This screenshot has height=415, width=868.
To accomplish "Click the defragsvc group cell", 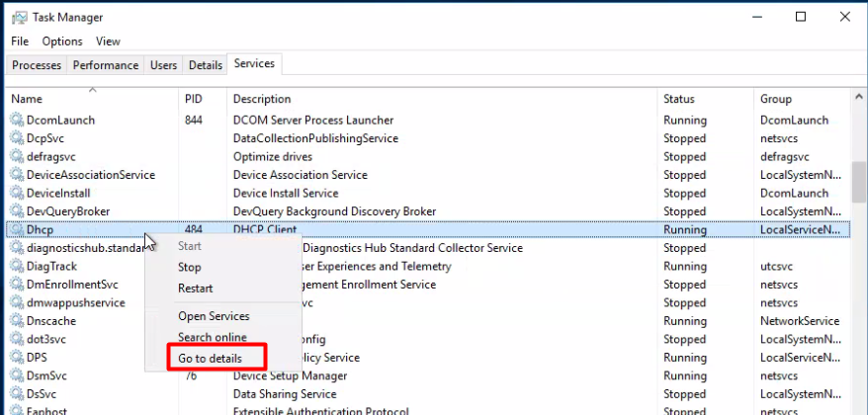I will 784,156.
